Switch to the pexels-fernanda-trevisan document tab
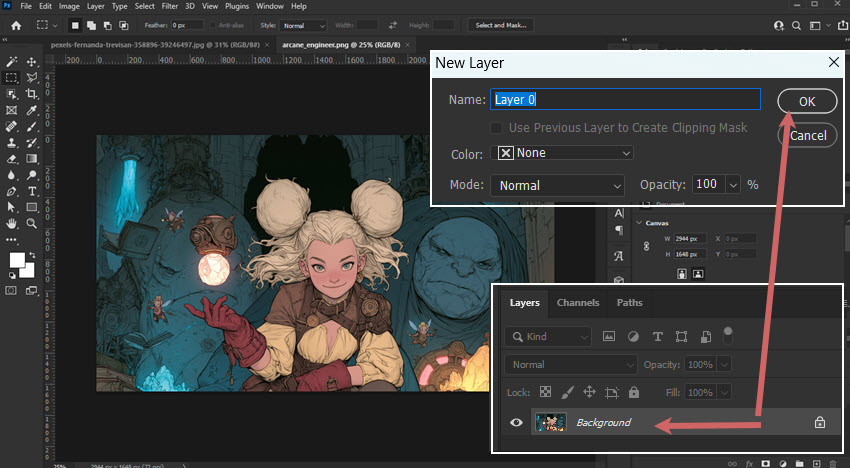The image size is (850, 468). (155, 45)
